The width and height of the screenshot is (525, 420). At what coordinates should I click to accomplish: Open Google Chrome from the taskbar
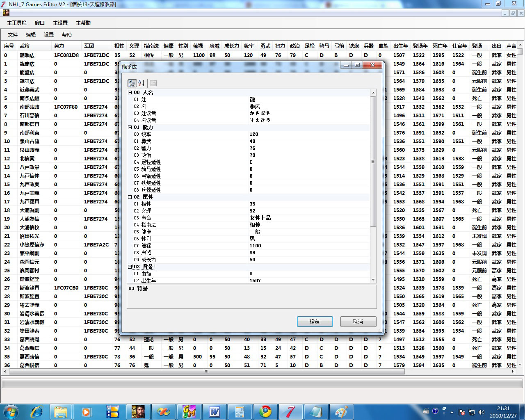265,411
